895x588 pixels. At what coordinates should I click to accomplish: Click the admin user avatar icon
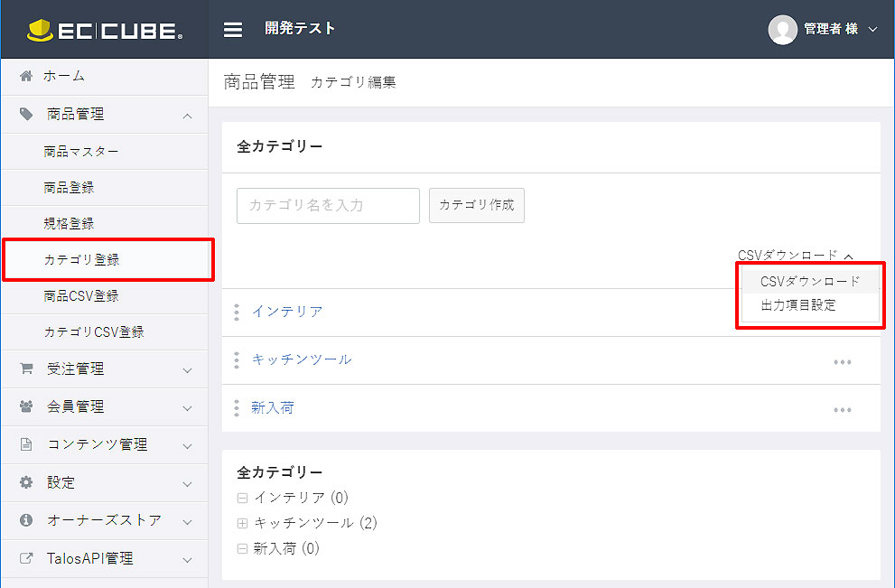click(782, 30)
